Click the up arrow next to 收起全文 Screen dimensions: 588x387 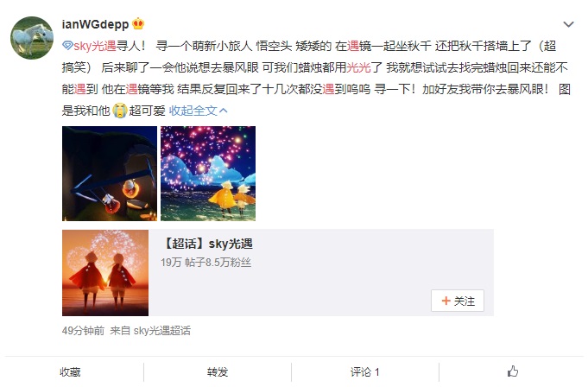point(223,111)
